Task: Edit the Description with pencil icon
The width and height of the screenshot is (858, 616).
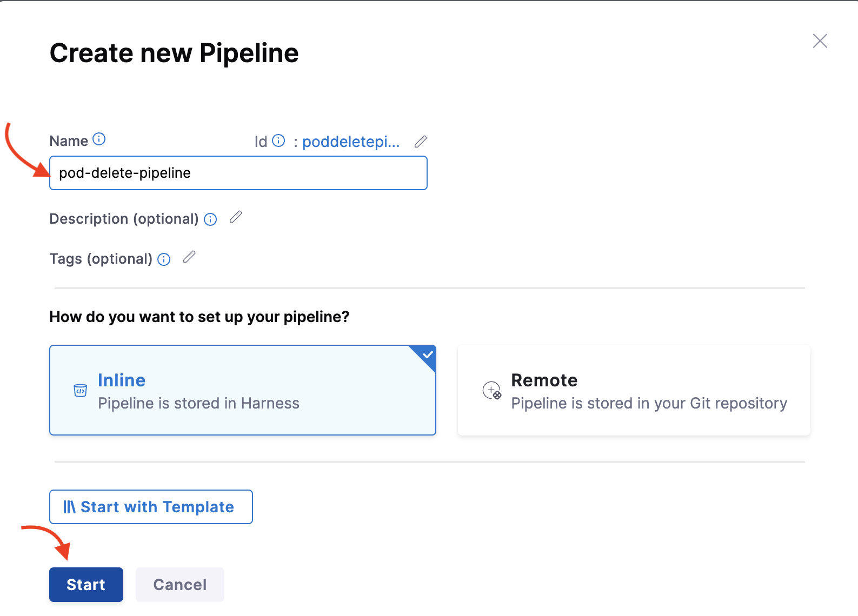Action: click(x=236, y=217)
